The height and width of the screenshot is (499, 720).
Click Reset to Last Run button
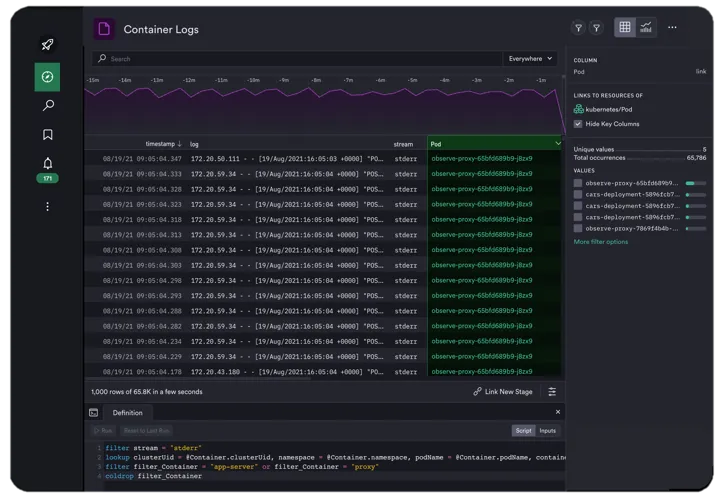coord(146,431)
